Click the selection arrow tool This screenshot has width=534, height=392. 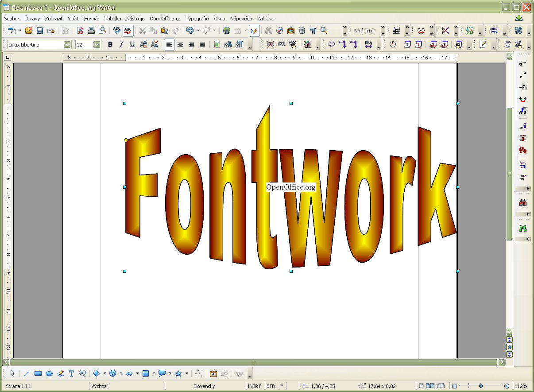point(12,373)
